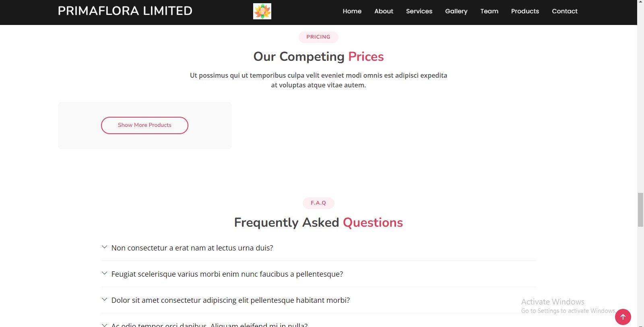Select Services from the navigation bar
Viewport: 644px width, 327px height.
[x=419, y=11]
